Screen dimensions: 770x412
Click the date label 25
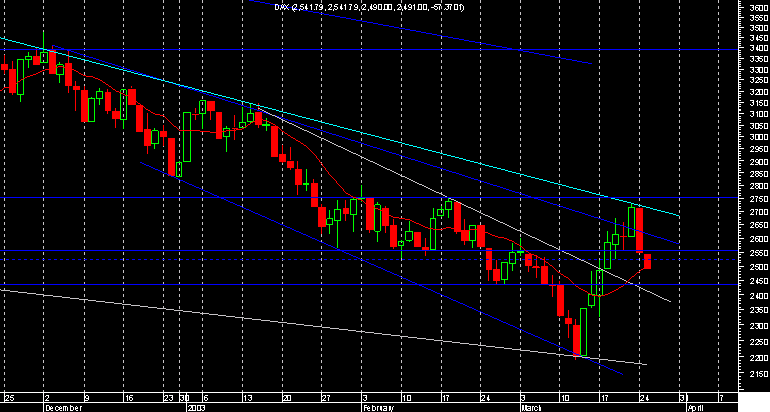click(10, 397)
